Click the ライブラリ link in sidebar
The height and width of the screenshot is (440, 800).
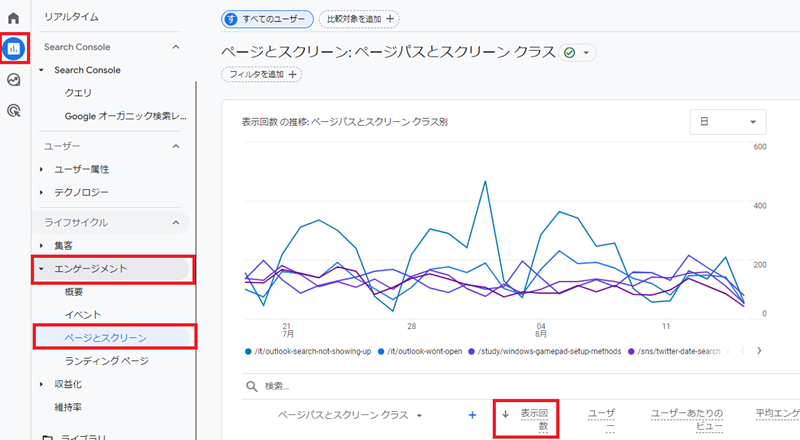(84, 437)
